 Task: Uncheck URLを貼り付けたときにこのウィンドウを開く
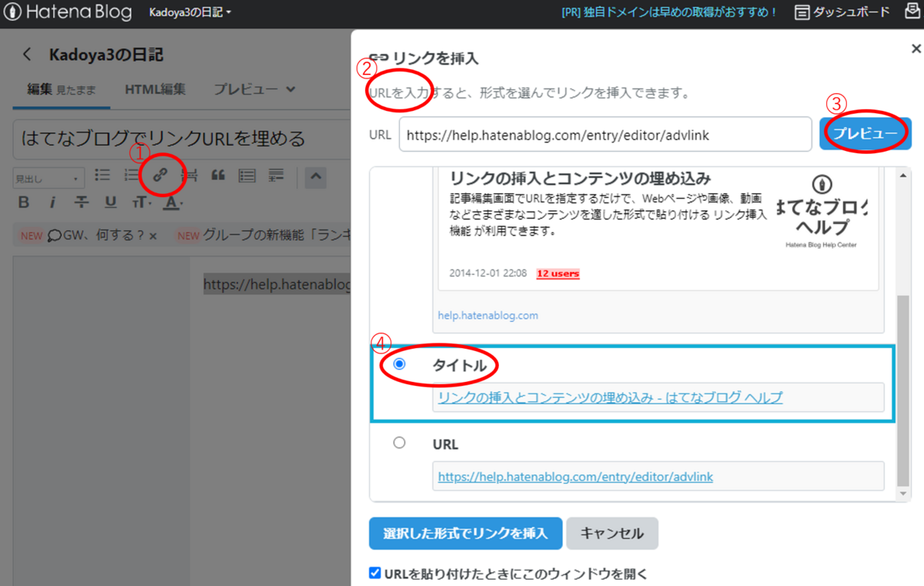(x=374, y=572)
